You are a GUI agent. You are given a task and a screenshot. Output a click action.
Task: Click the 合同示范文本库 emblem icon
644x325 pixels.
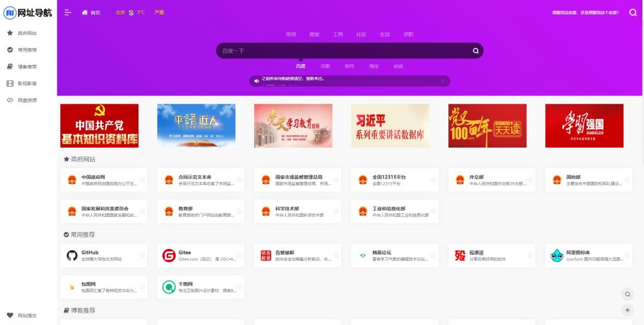(x=169, y=180)
